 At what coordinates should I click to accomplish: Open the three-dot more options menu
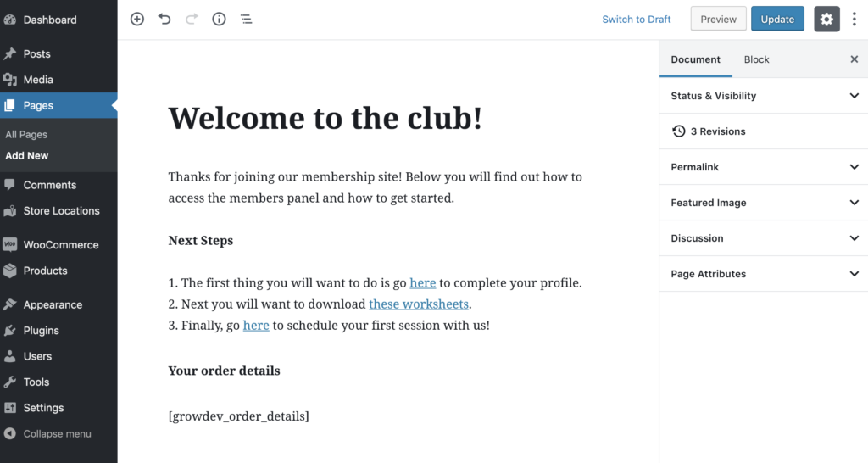(854, 20)
